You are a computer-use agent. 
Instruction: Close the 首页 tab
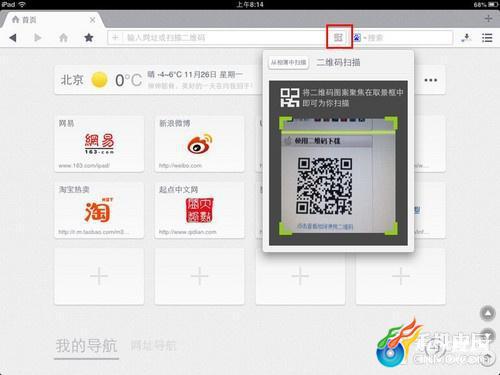point(92,20)
